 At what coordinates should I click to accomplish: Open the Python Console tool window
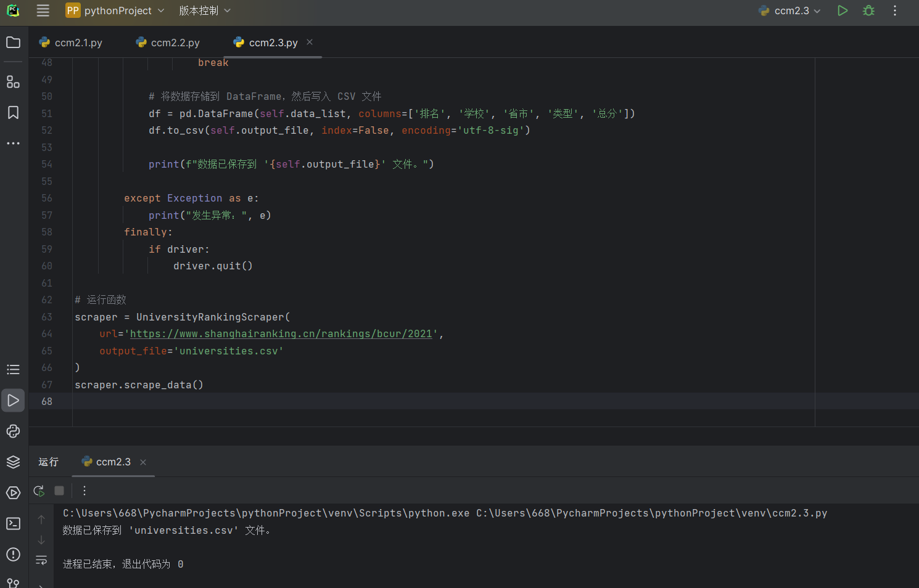(x=13, y=431)
